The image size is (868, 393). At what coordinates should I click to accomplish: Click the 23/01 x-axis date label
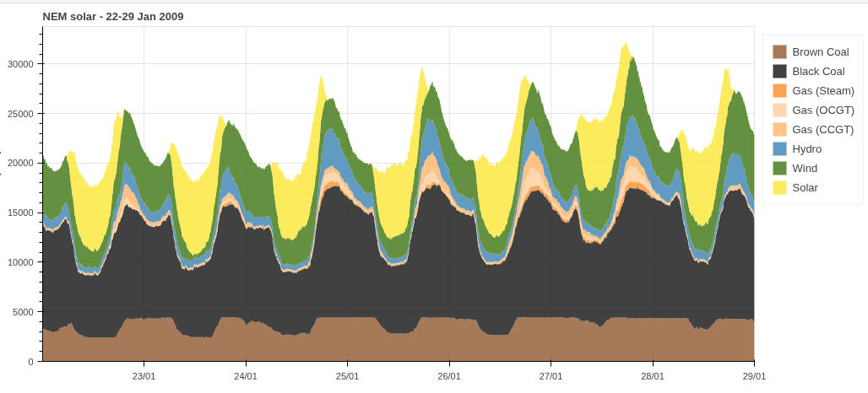coord(144,376)
